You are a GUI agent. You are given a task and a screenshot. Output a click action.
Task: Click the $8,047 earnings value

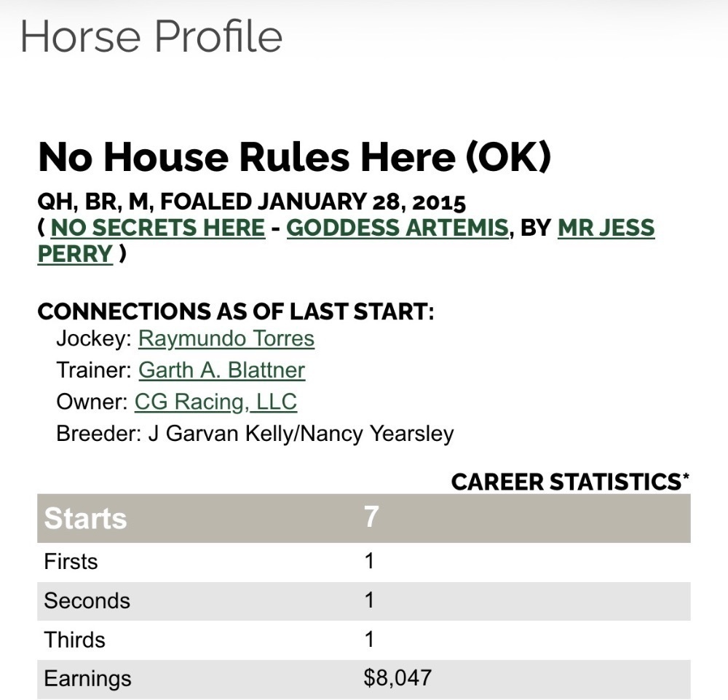click(397, 677)
